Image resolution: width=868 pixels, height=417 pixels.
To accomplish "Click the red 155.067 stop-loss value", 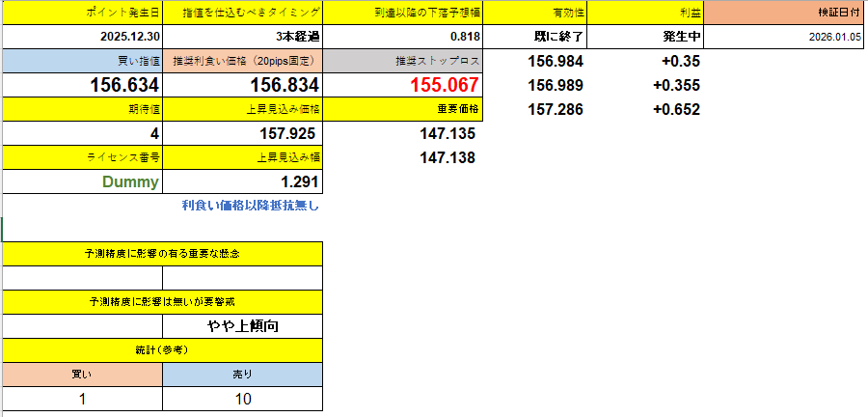I will [403, 85].
